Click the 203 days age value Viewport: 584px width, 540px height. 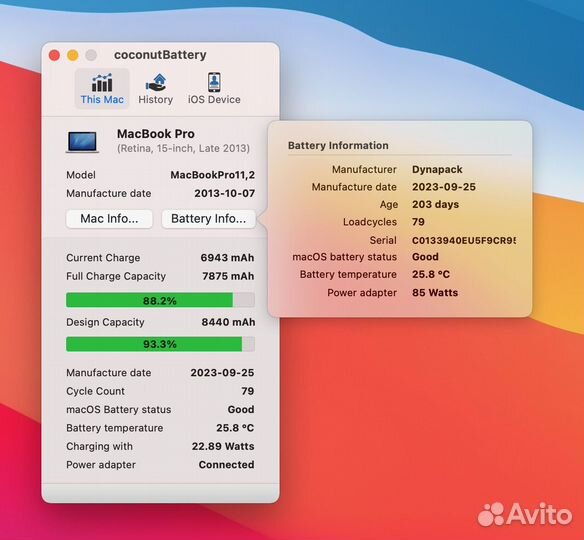(435, 204)
